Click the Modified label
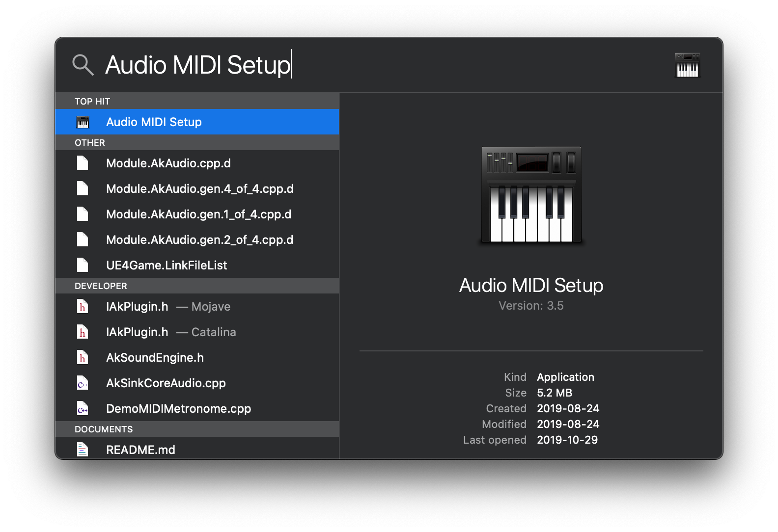The height and width of the screenshot is (532, 778). 504,424
